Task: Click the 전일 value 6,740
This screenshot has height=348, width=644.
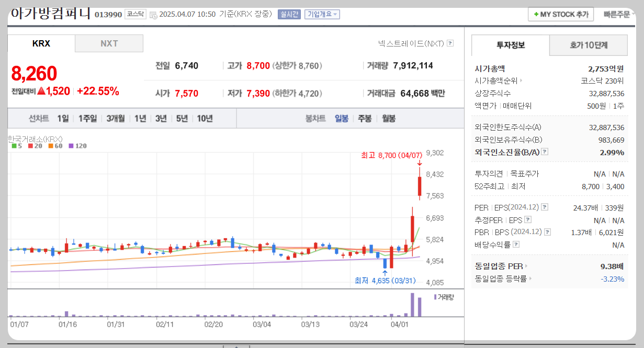Action: click(187, 66)
